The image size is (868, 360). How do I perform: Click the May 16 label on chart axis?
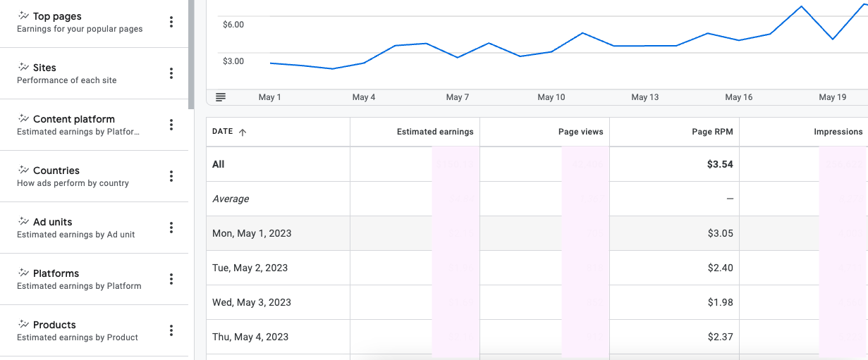pos(739,97)
